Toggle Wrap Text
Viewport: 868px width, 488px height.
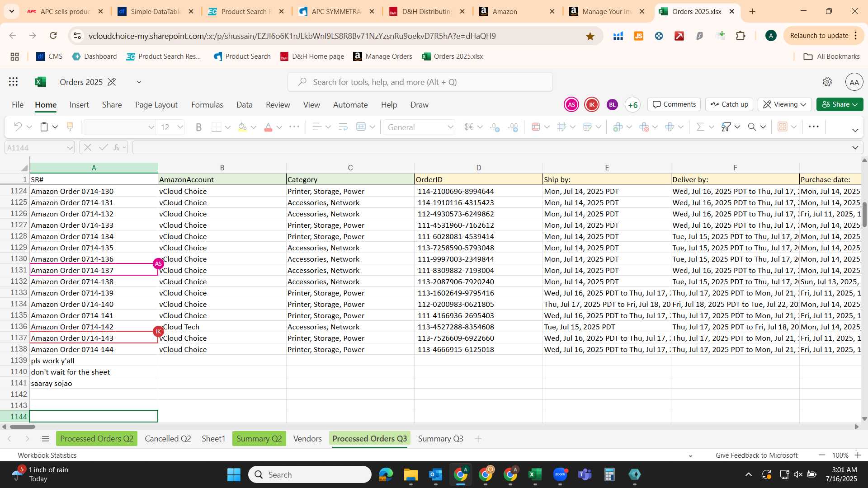pyautogui.click(x=343, y=127)
